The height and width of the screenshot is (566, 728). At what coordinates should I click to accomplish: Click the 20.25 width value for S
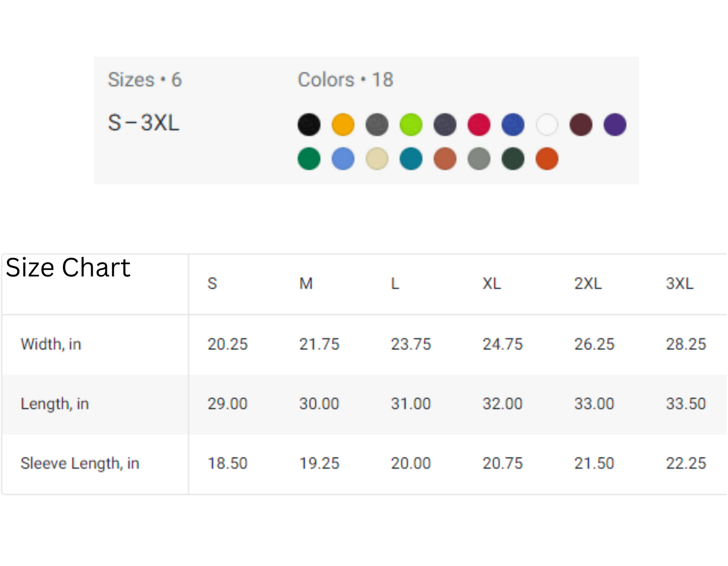point(228,344)
